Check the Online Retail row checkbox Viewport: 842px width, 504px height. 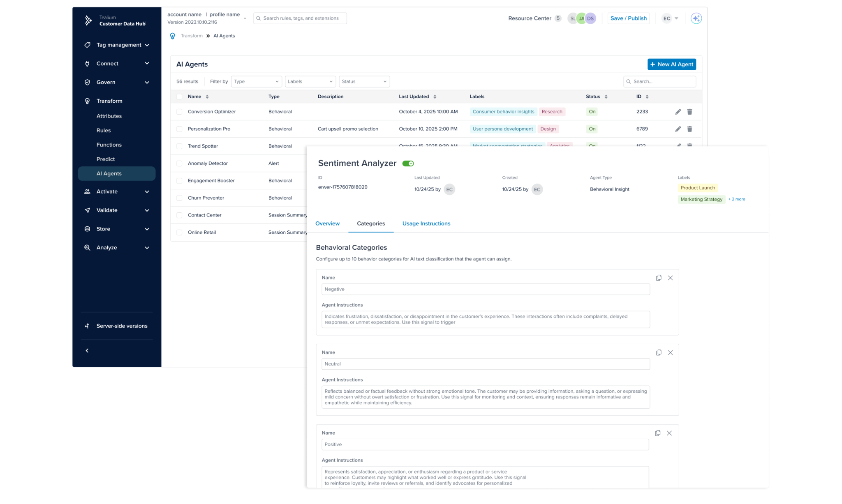179,232
